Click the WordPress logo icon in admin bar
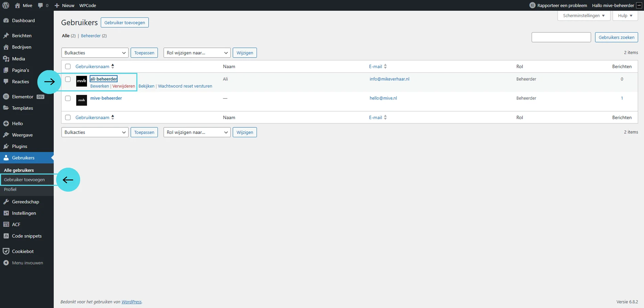Viewport: 644px width, 308px height. tap(6, 5)
